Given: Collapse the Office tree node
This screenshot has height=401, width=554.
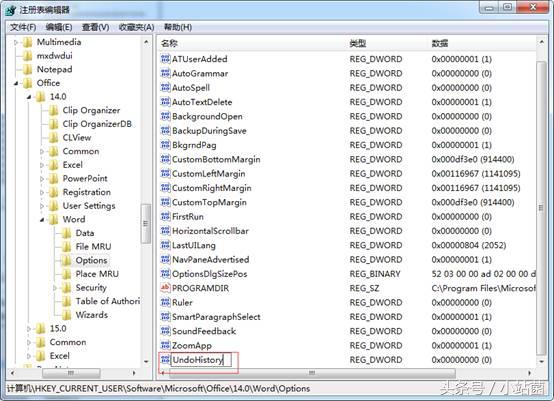Looking at the screenshot, I should [16, 83].
